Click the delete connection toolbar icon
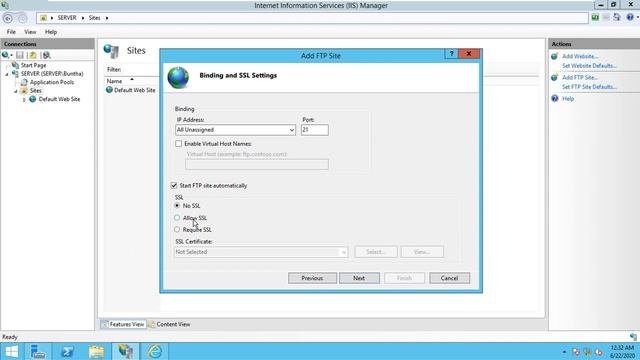This screenshot has height=360, width=640. 47,55
